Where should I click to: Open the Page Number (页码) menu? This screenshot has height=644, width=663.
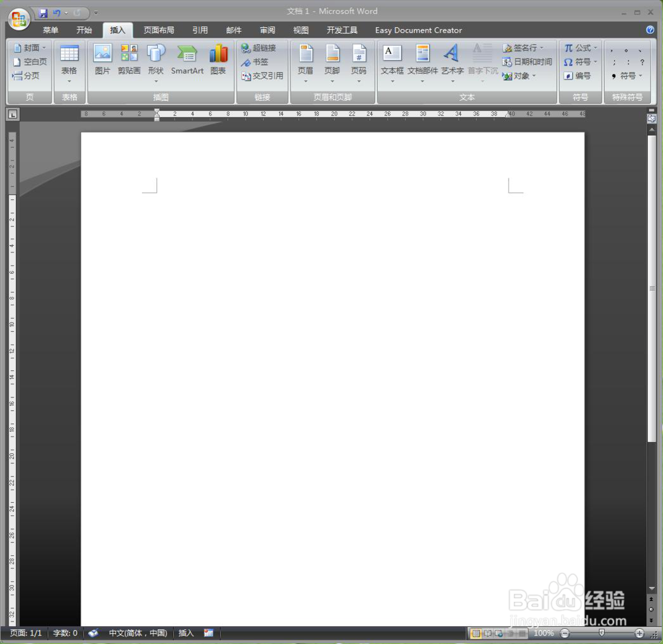point(359,64)
